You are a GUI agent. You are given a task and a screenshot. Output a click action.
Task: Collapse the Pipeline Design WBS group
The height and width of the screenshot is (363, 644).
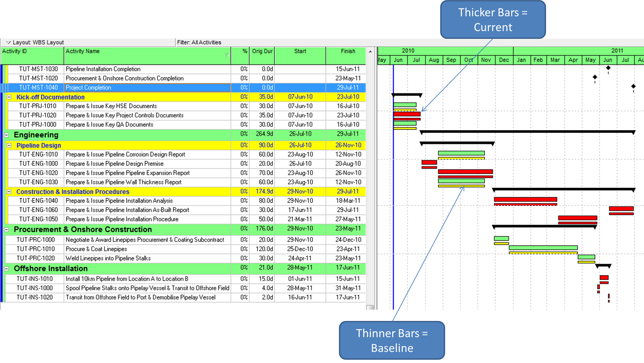coord(9,145)
